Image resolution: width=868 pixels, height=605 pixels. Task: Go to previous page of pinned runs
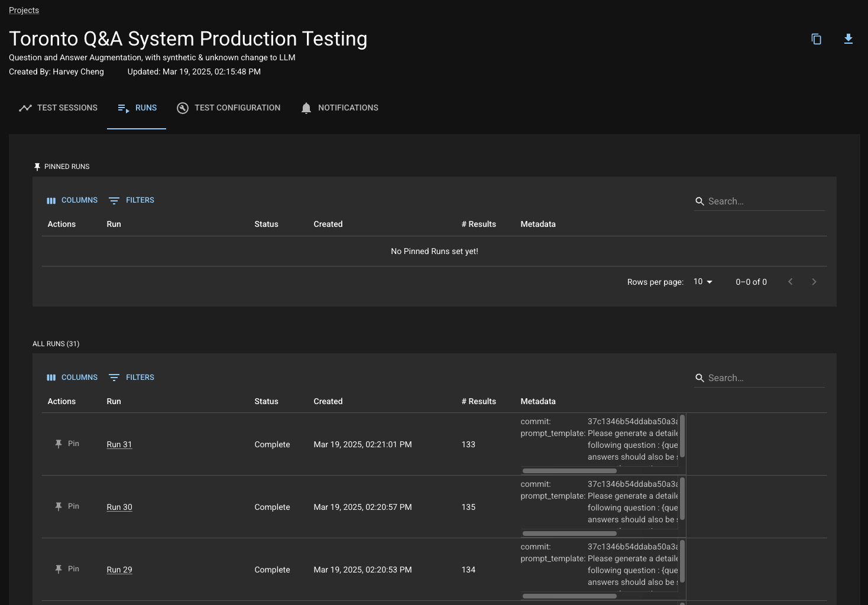[x=790, y=282]
